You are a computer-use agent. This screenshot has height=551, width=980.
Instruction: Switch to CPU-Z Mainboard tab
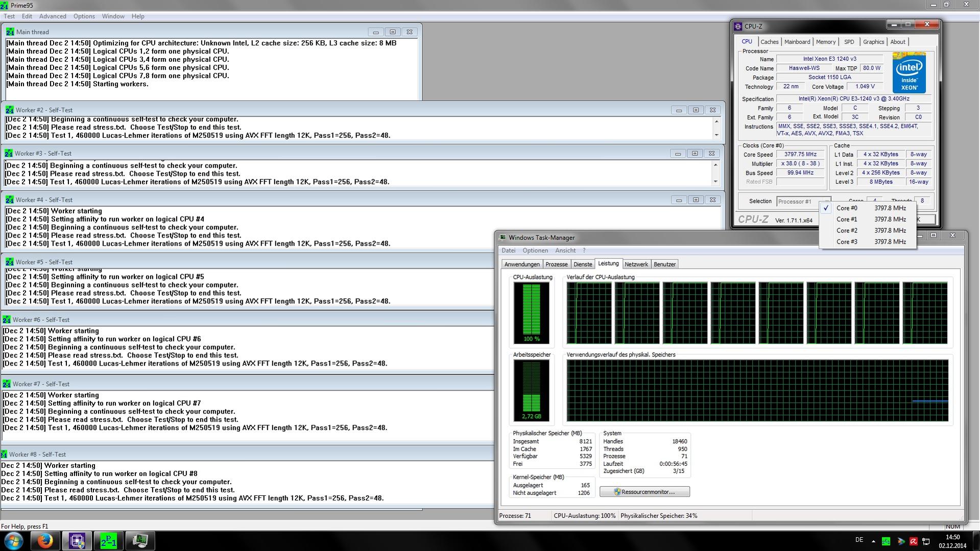(797, 42)
